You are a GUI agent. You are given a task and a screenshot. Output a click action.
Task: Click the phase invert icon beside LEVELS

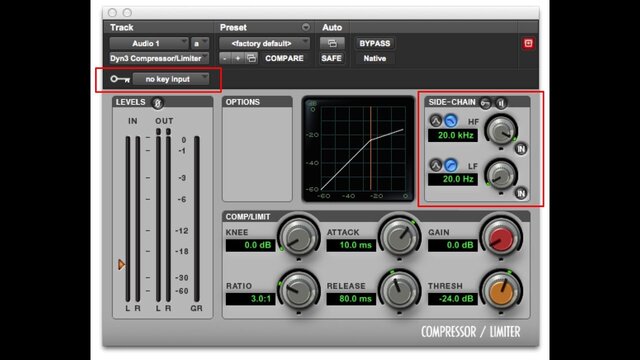pos(158,103)
